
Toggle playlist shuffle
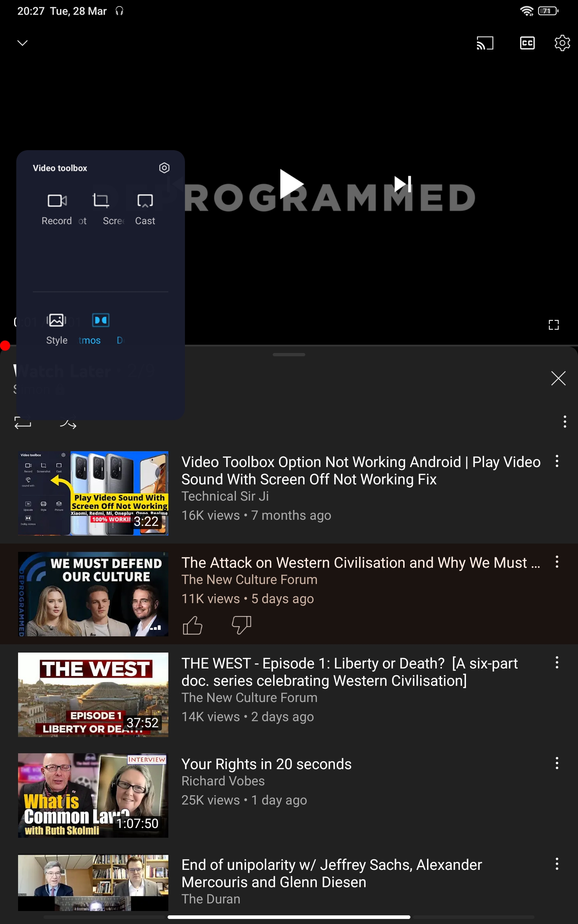click(x=68, y=423)
